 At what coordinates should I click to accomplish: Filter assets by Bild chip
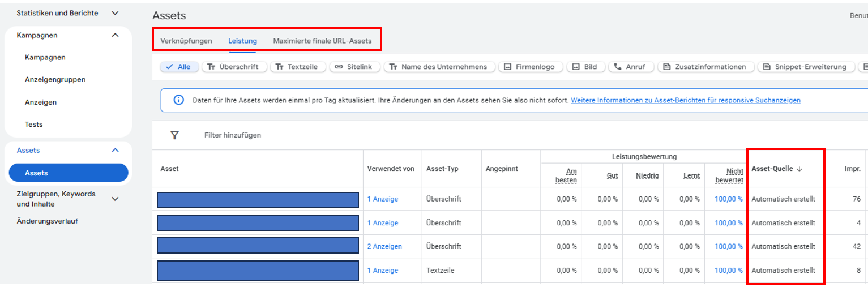point(585,67)
